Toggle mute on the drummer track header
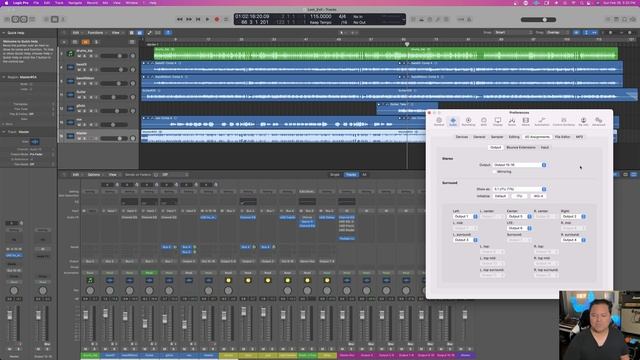 pos(79,56)
